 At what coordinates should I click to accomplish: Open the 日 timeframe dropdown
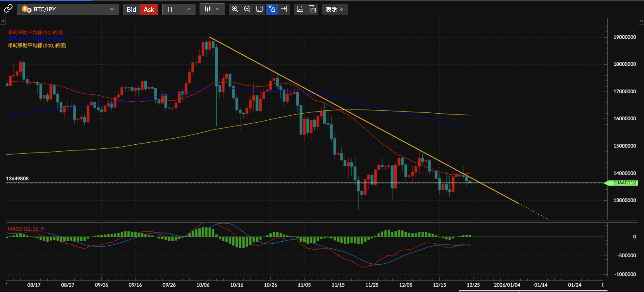(x=178, y=9)
